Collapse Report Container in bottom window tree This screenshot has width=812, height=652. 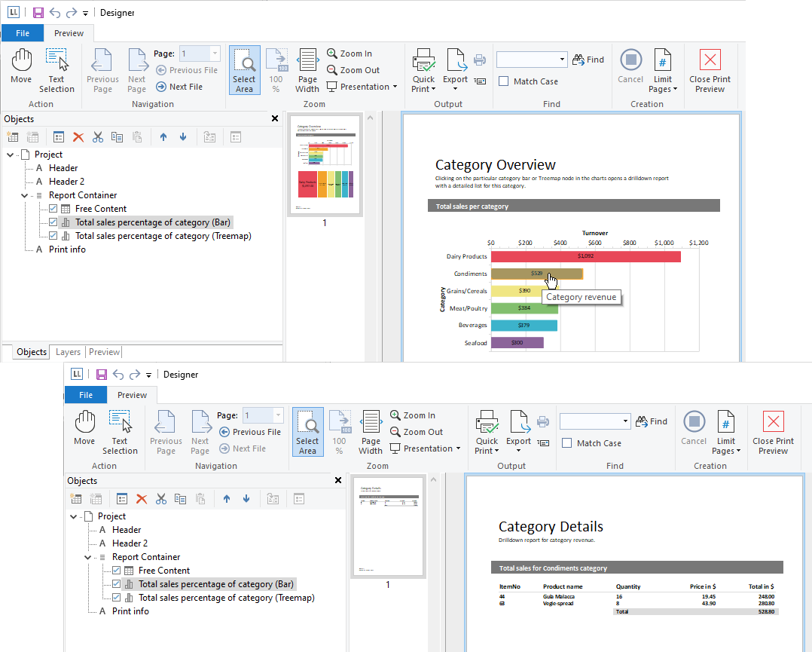87,557
